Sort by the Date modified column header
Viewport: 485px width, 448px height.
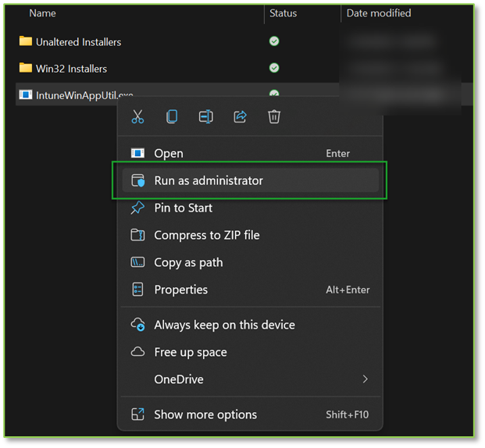[379, 13]
